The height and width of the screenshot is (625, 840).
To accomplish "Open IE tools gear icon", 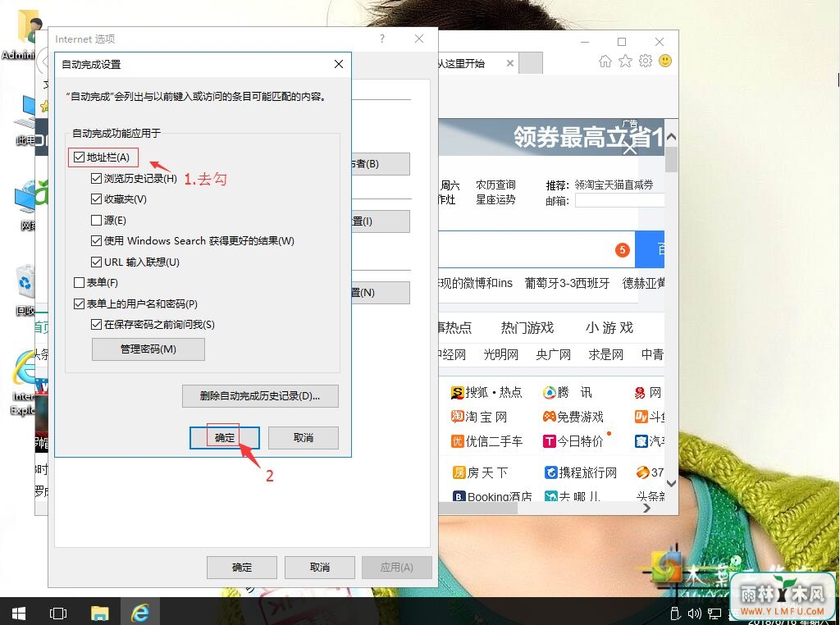I will coord(646,61).
